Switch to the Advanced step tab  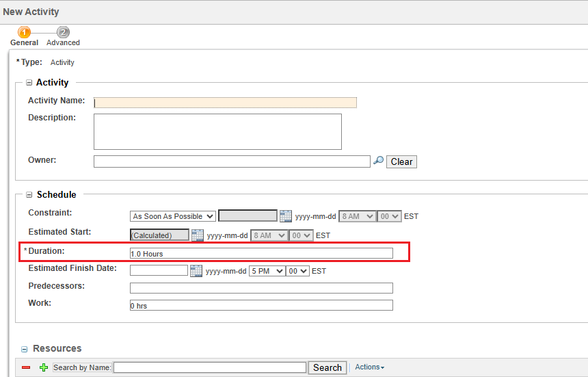tap(63, 34)
